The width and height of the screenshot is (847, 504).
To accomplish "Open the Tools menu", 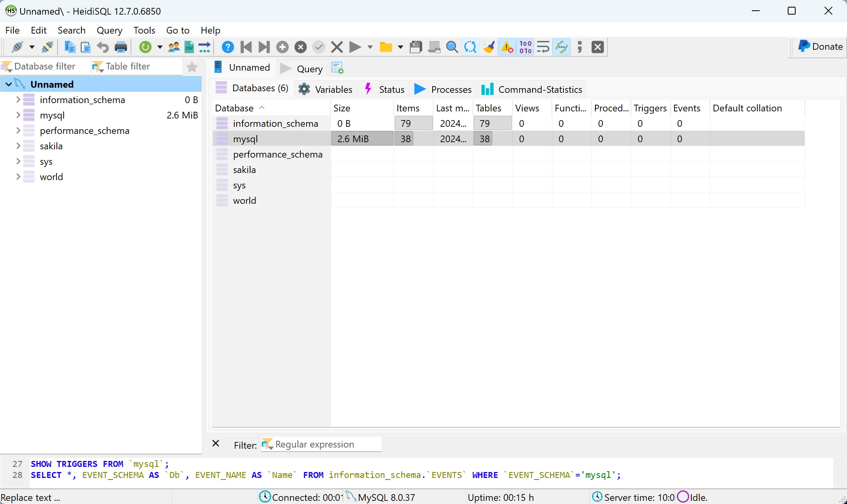I will coord(144,30).
